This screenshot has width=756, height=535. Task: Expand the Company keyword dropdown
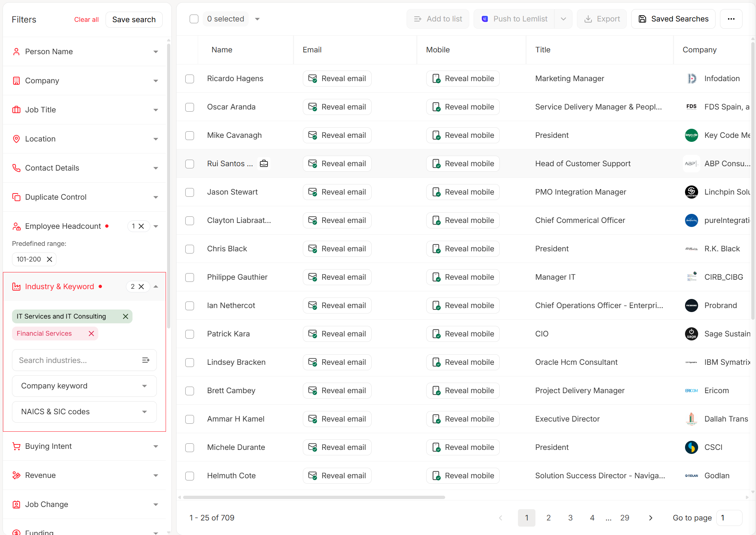(84, 386)
